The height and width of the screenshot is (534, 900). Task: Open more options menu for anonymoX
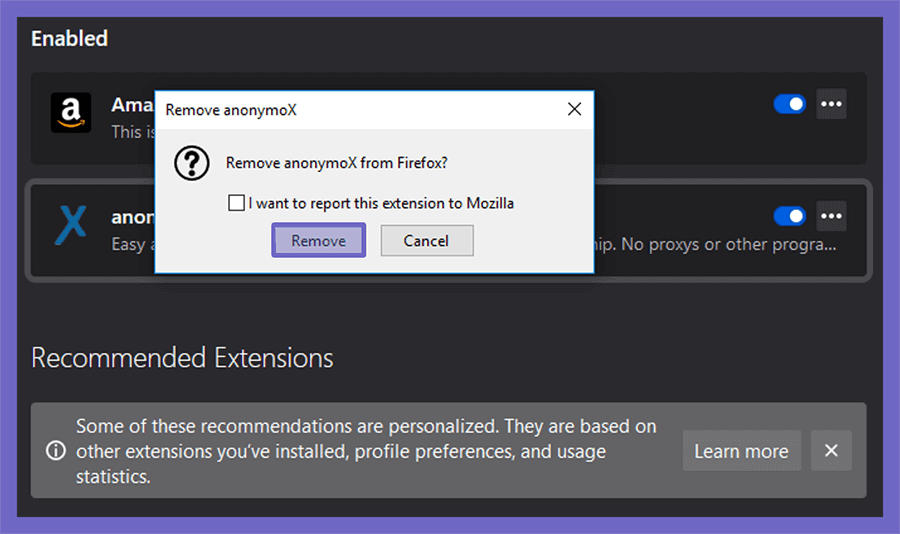tap(831, 216)
